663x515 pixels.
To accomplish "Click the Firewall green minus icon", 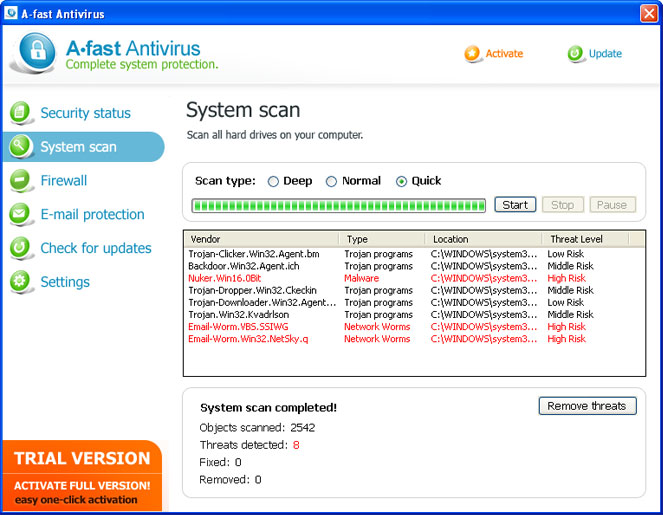I will (20, 180).
